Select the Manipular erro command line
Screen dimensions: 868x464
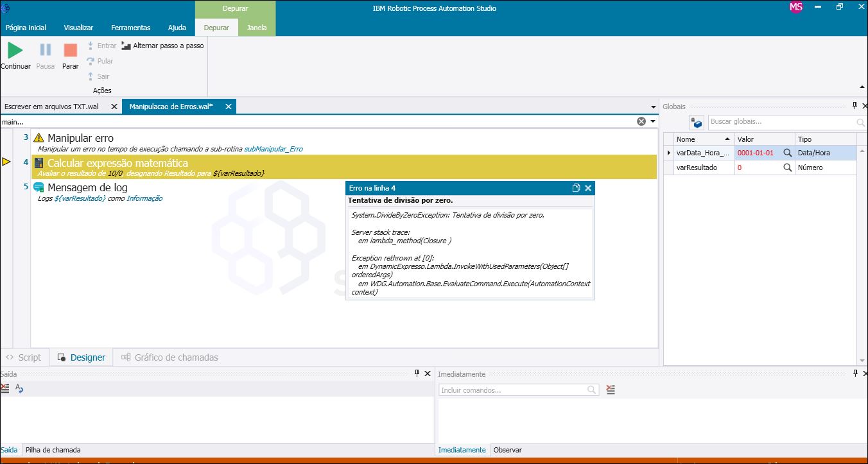point(343,142)
